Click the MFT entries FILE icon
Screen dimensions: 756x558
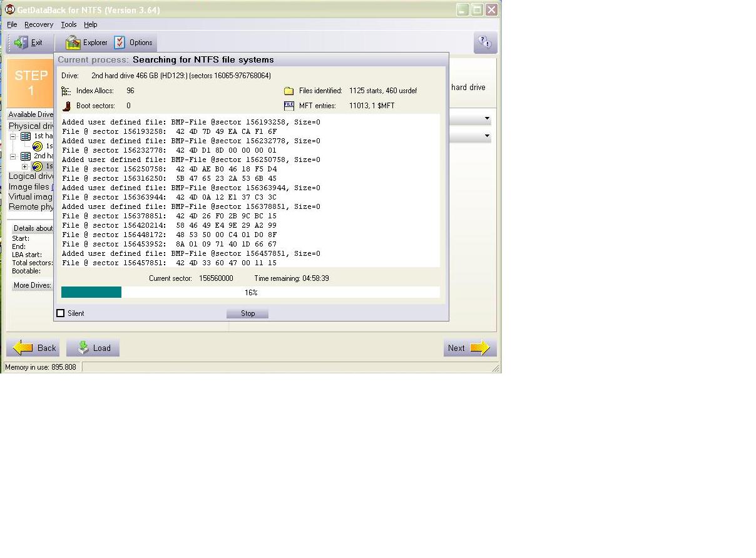[x=289, y=106]
